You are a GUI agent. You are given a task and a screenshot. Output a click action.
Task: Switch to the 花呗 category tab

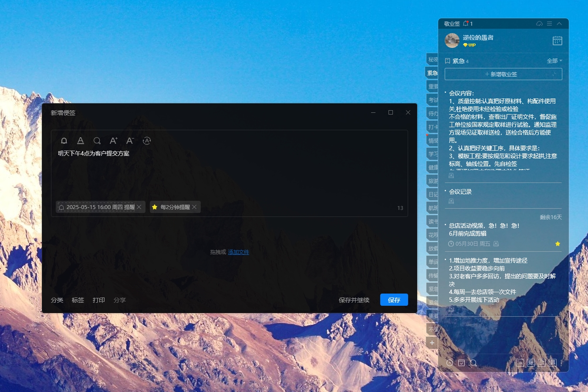click(432, 235)
